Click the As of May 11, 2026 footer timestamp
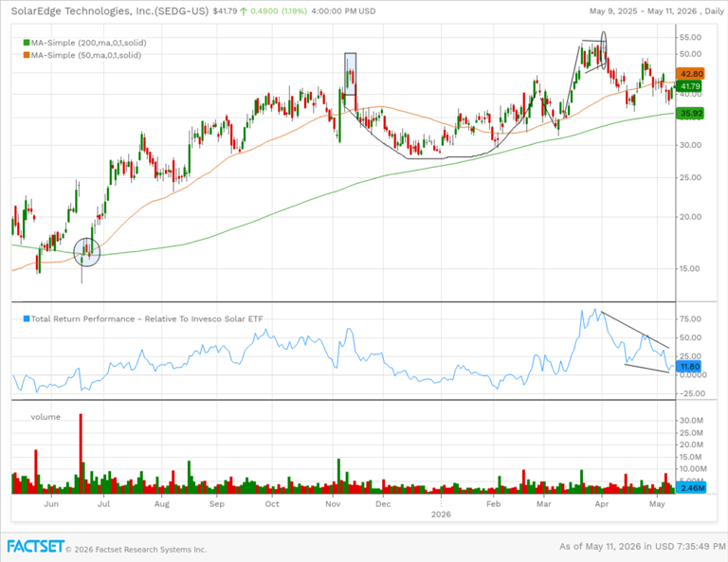 click(642, 547)
